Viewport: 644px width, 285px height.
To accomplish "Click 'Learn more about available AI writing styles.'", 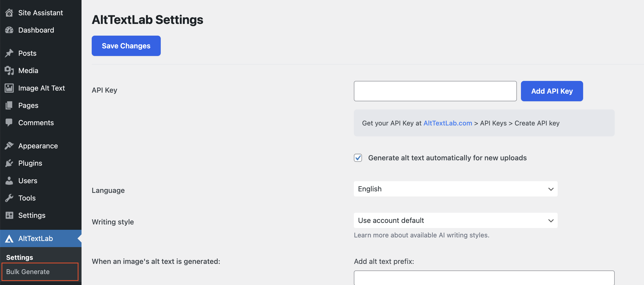I will pos(422,235).
